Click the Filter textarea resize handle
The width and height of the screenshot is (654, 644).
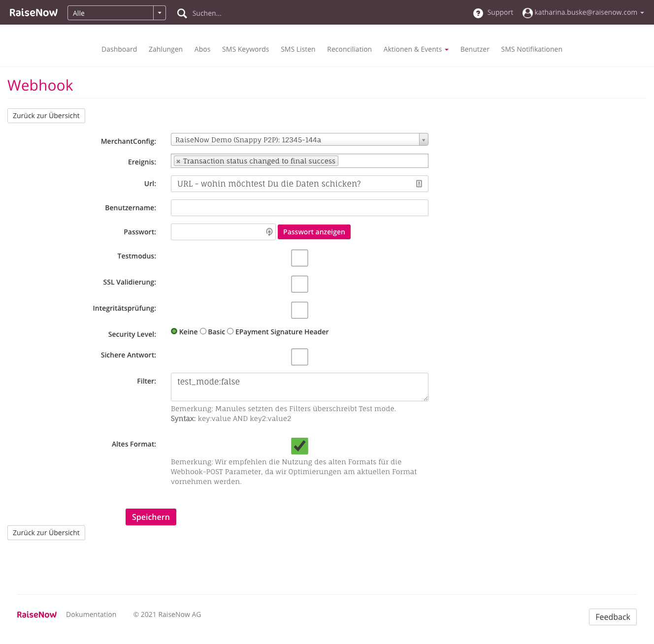(425, 398)
